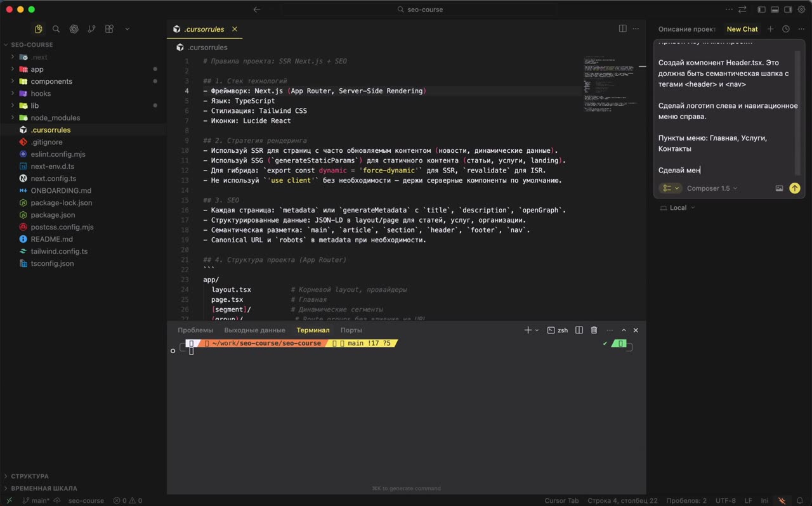Maximize the panel with up chevron

pyautogui.click(x=624, y=330)
